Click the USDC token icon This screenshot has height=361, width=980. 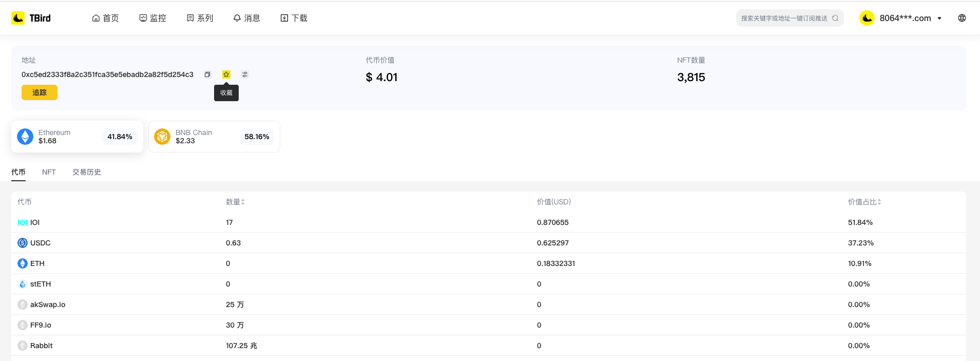pos(23,243)
